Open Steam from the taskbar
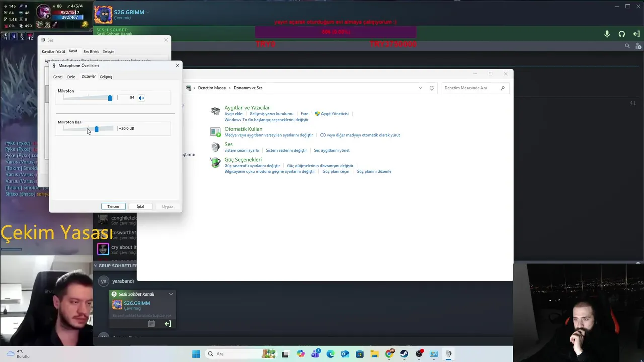This screenshot has height=362, width=644. pyautogui.click(x=404, y=354)
